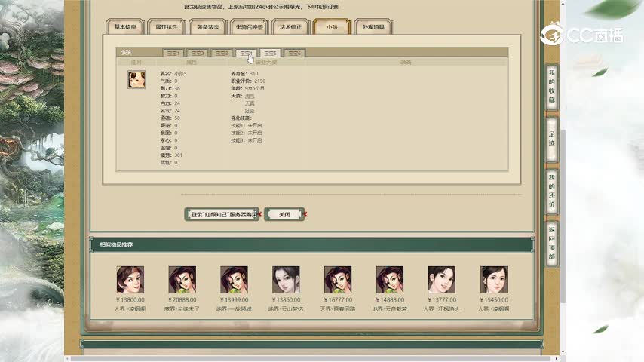Viewport: 644px width, 362px height.
Task: Go to the 法术修正 tab
Action: 290,26
